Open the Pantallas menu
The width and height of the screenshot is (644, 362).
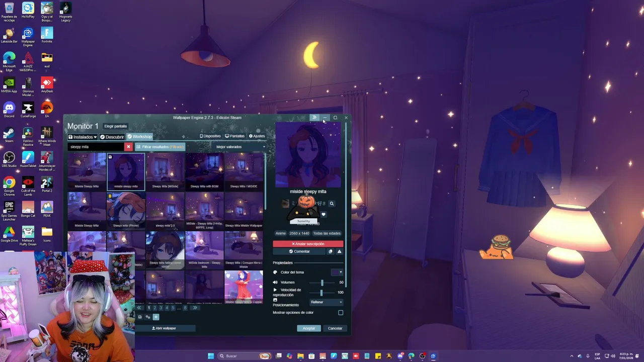pos(234,136)
